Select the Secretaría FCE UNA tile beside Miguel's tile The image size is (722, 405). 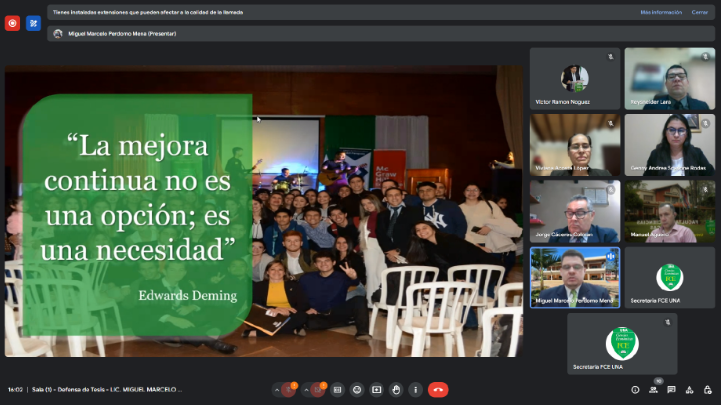[670, 278]
